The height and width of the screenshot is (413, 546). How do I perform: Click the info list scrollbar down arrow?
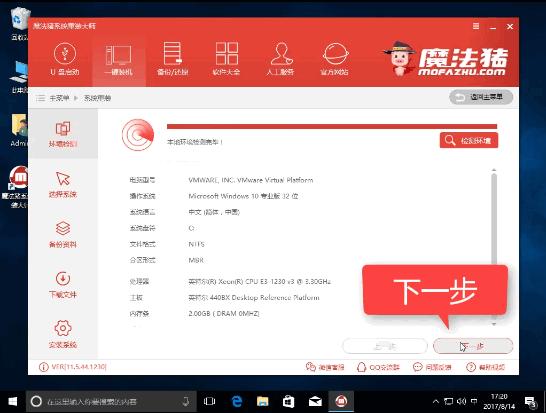(x=494, y=324)
